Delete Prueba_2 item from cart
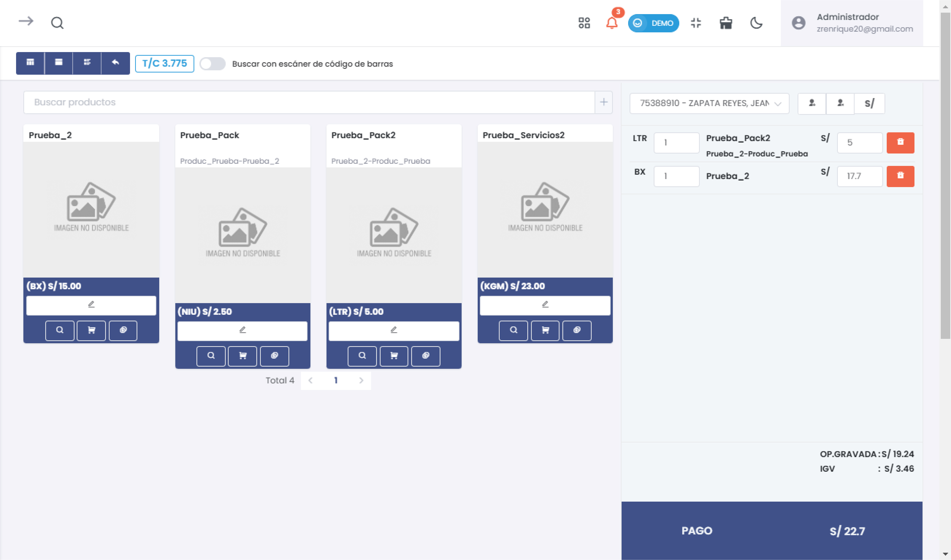The height and width of the screenshot is (560, 951). pos(900,176)
